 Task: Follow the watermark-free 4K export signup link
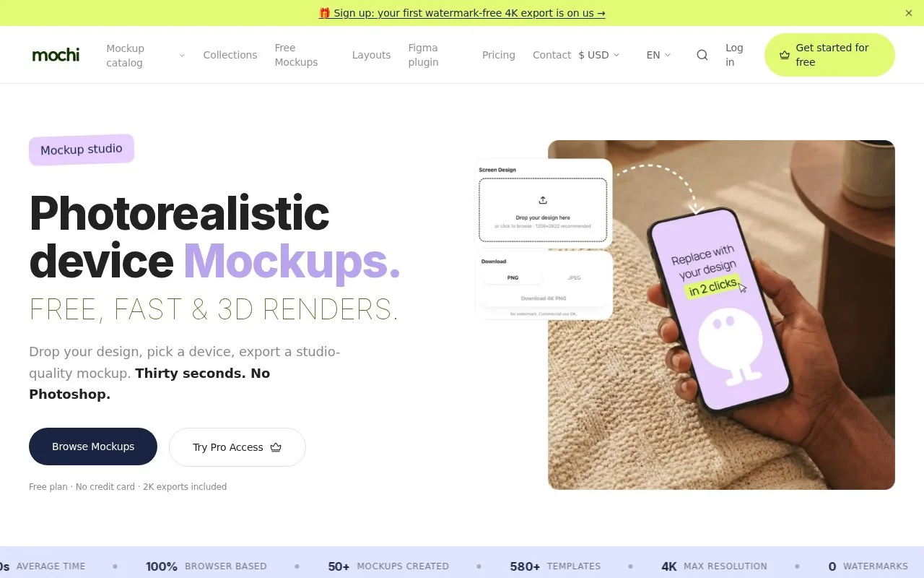pyautogui.click(x=462, y=13)
